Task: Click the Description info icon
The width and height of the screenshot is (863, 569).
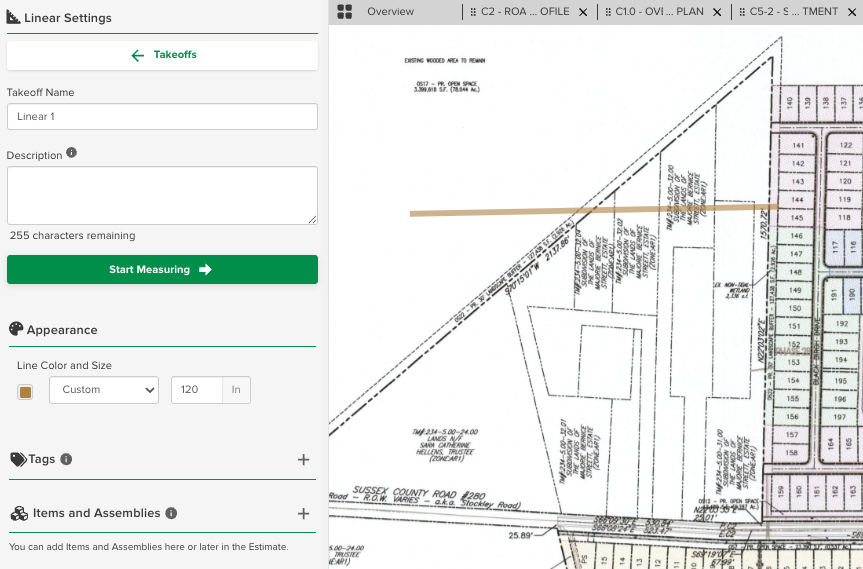Action: point(71,154)
